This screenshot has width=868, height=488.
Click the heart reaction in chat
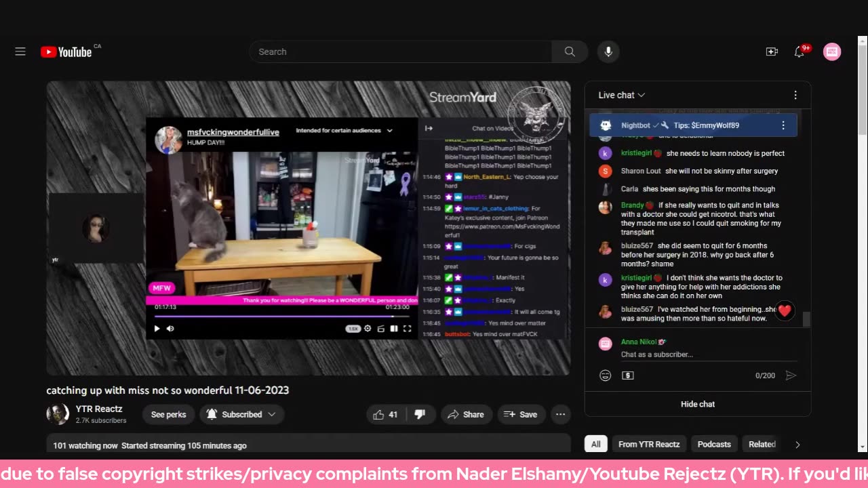(785, 311)
